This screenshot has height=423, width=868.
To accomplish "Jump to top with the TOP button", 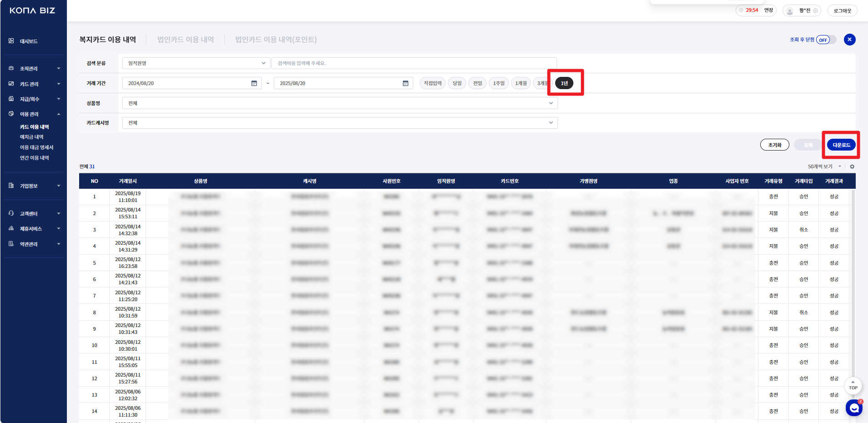I will 853,386.
